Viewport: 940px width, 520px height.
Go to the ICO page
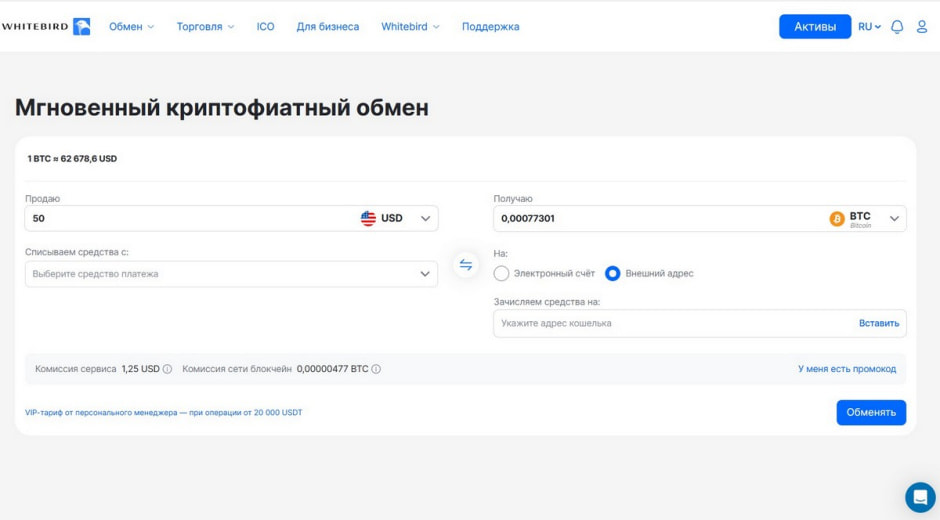pyautogui.click(x=265, y=26)
